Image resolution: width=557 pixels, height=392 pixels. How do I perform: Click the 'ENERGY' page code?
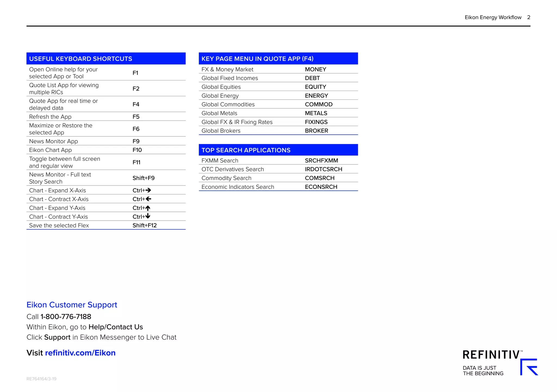(317, 96)
